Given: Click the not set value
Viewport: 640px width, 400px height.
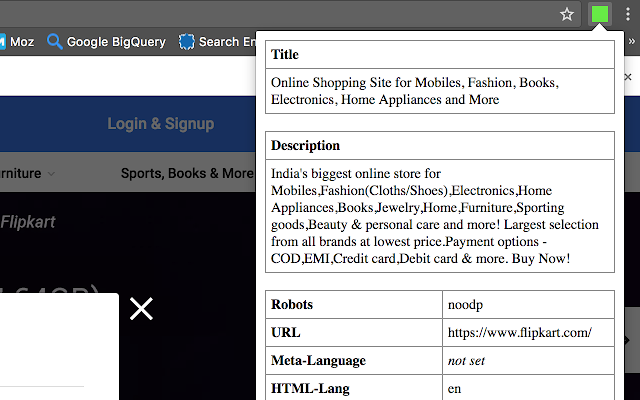Looking at the screenshot, I should (466, 361).
